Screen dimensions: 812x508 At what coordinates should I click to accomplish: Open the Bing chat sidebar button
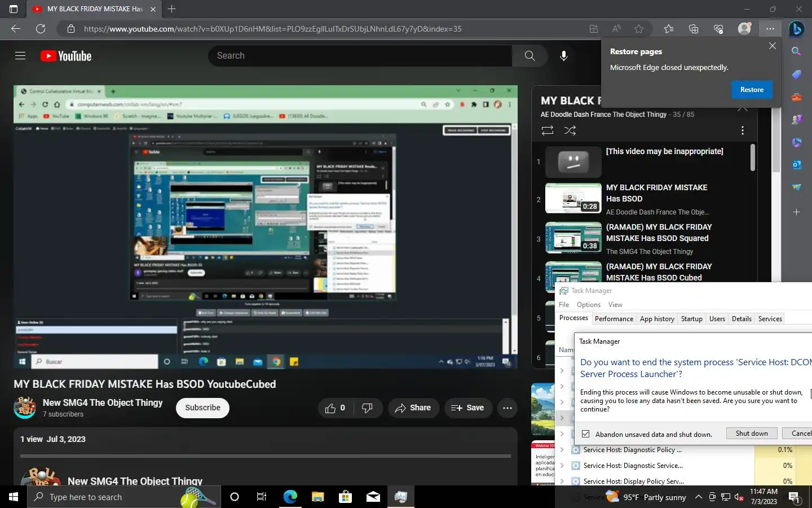[796, 28]
